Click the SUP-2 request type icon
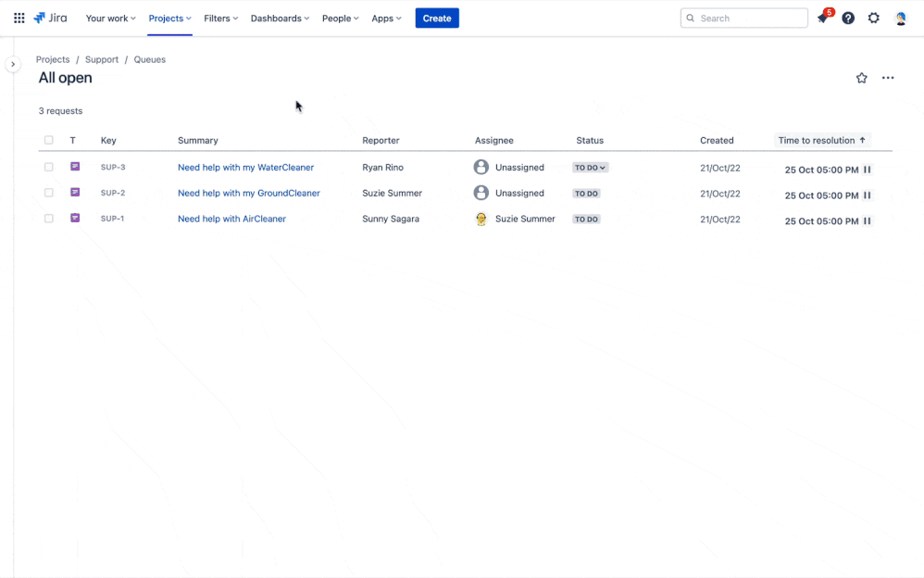 click(75, 193)
